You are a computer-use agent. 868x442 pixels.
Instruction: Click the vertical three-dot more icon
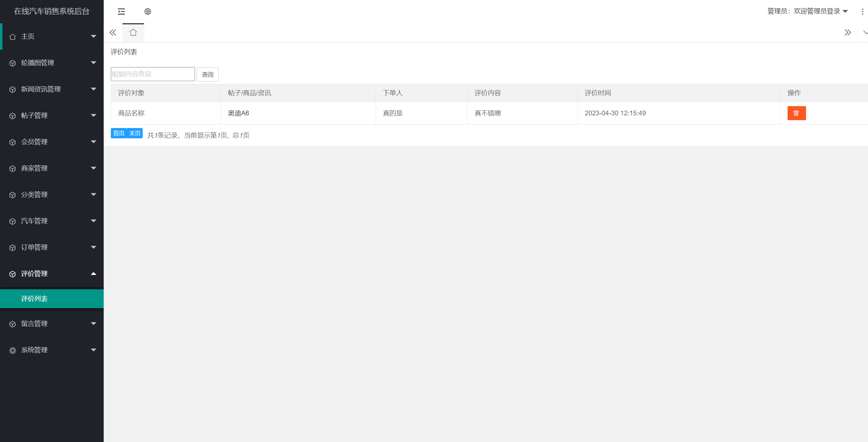[862, 12]
